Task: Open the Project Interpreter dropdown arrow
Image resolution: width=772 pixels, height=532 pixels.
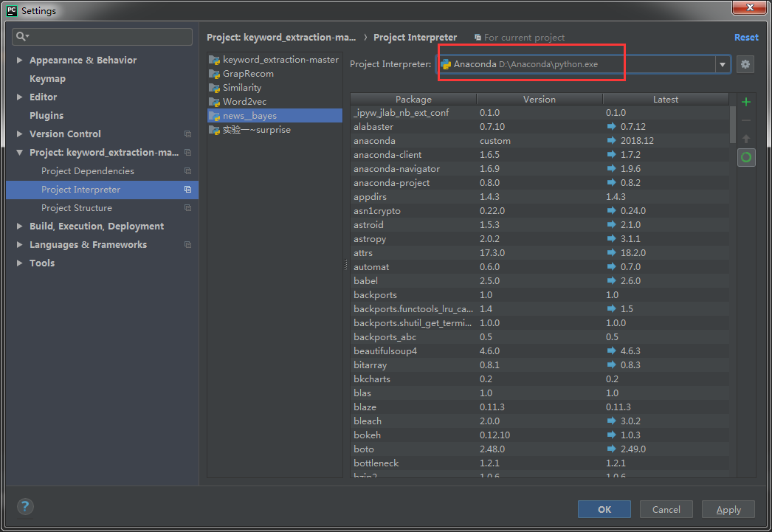Action: click(x=723, y=64)
